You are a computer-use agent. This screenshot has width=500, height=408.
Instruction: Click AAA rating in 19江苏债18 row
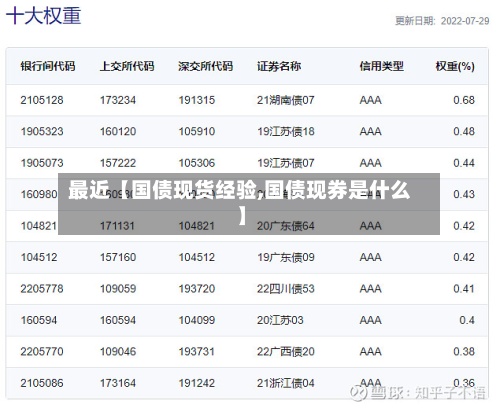[370, 131]
